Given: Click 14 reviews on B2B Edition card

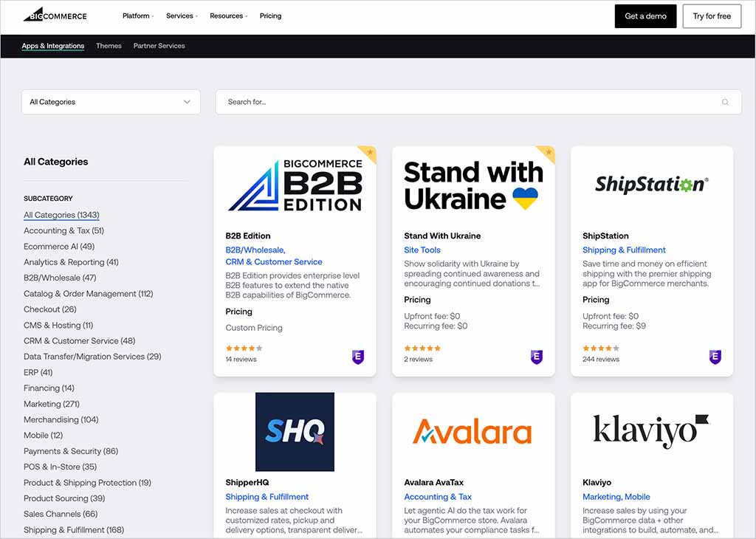Looking at the screenshot, I should [x=241, y=359].
